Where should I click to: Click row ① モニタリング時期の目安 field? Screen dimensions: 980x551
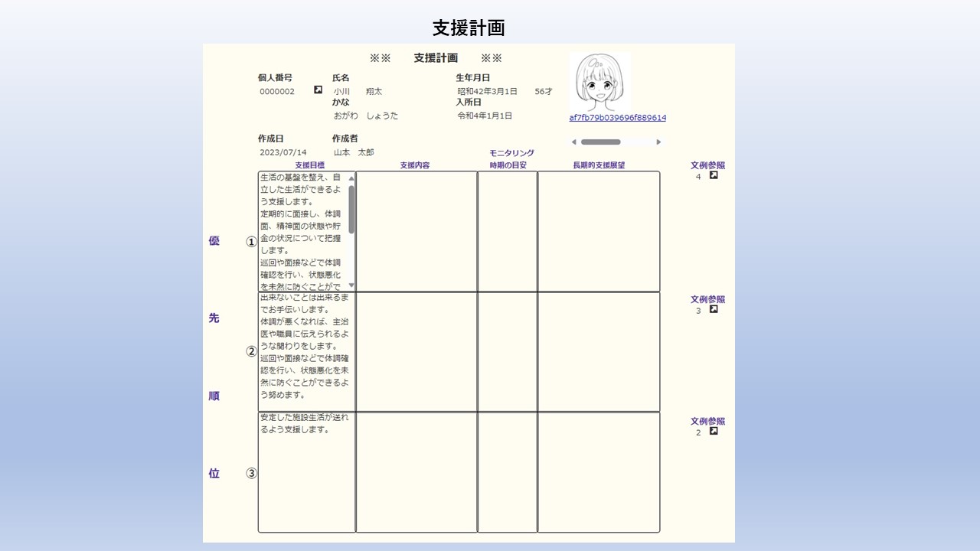point(508,231)
